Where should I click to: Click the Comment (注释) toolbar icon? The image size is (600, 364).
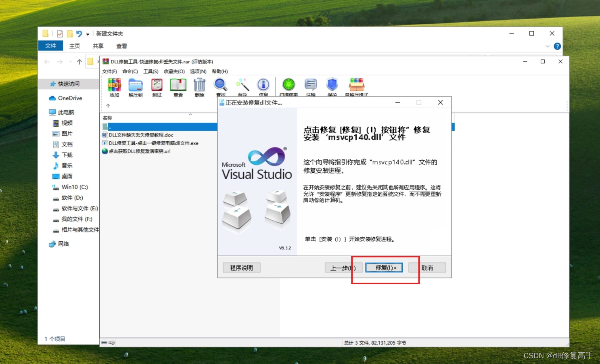click(x=310, y=85)
